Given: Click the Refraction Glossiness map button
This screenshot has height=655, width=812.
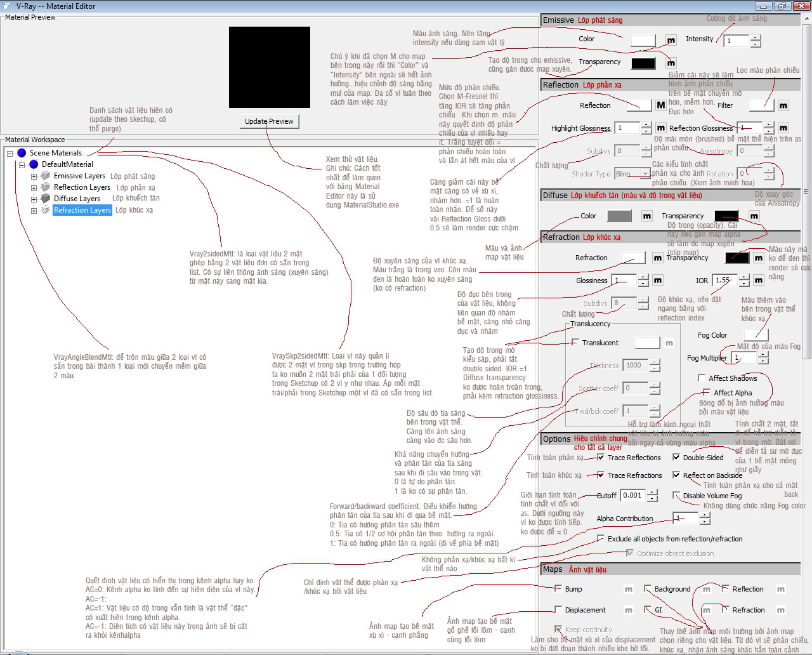Looking at the screenshot, I should 658,280.
